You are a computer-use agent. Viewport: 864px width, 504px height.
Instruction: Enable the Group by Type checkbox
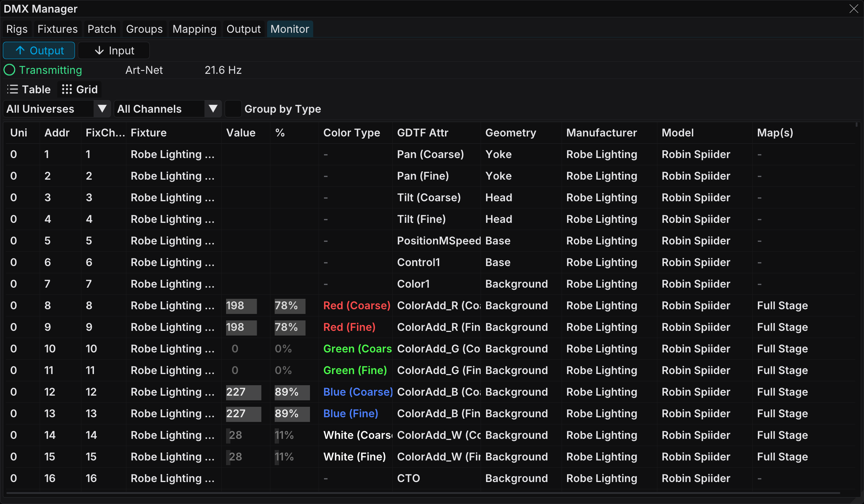point(233,109)
